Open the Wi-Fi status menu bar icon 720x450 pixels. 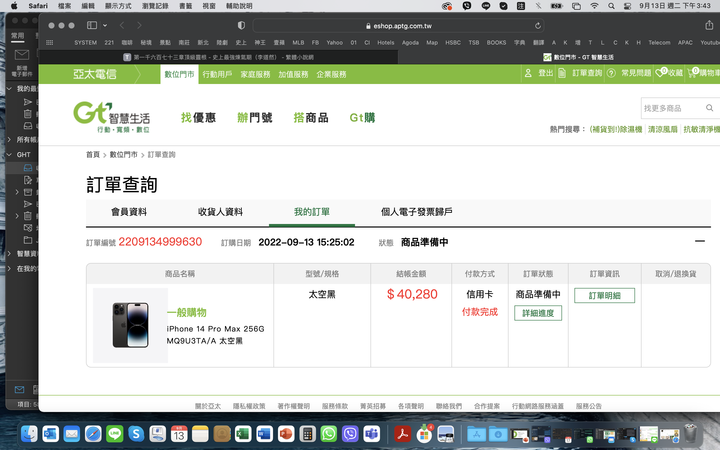pos(594,6)
